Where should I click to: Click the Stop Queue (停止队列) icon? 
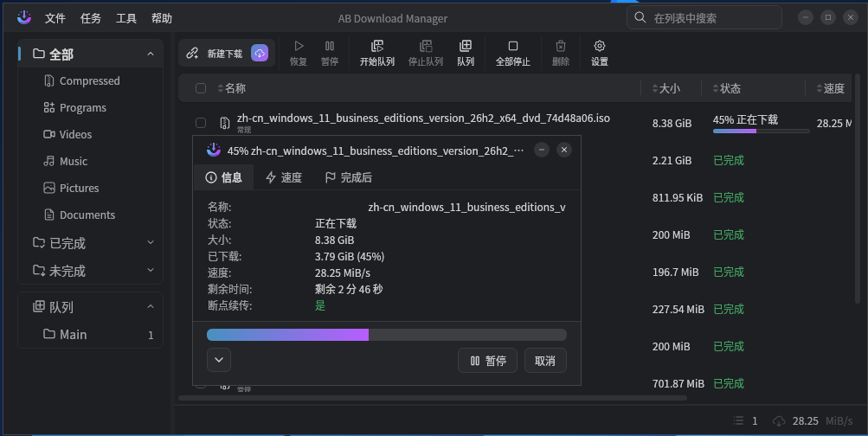[426, 46]
